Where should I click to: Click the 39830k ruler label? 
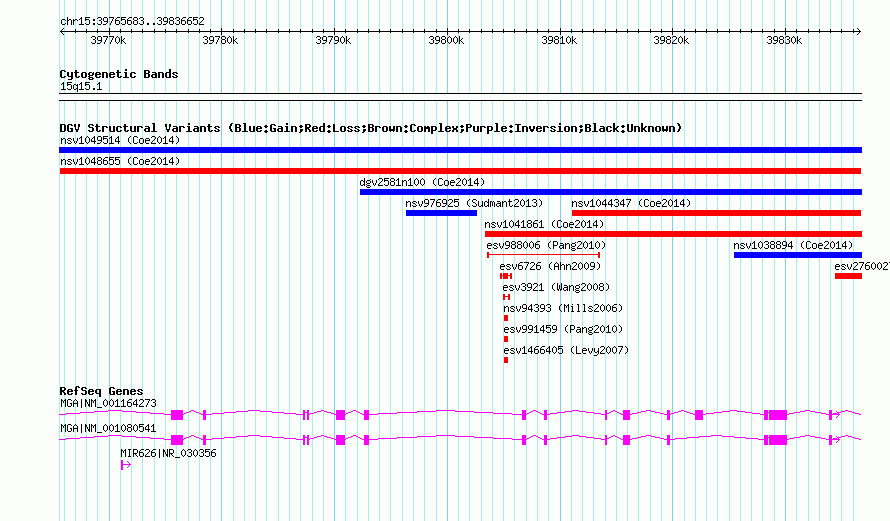coord(784,40)
